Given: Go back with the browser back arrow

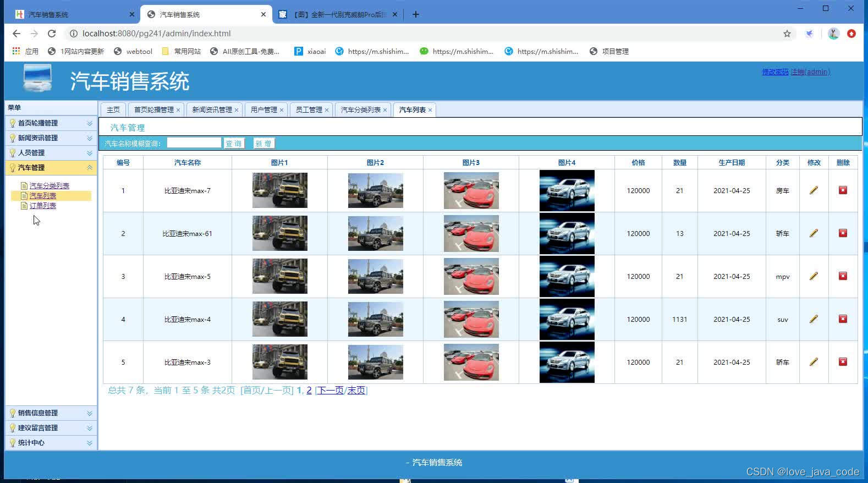Looking at the screenshot, I should (x=17, y=34).
